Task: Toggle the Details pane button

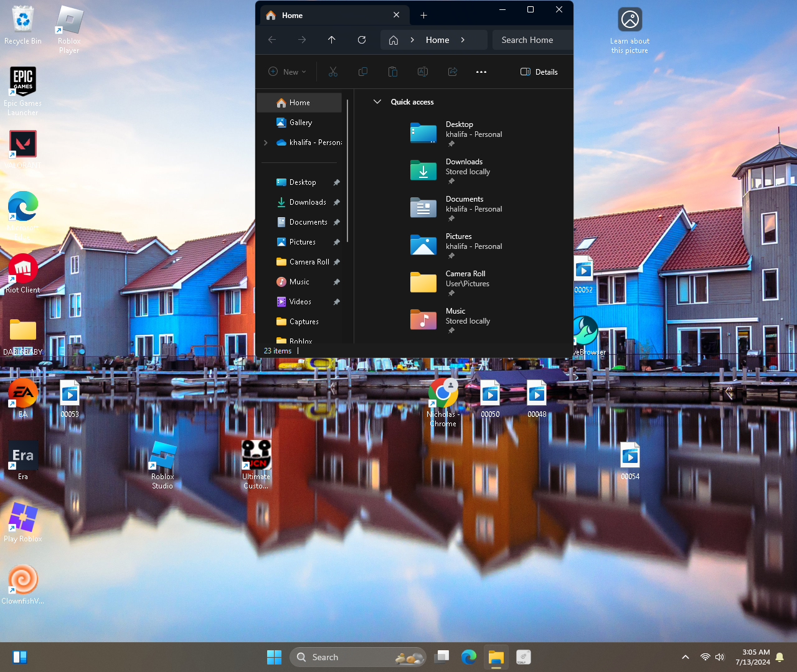Action: 539,72
